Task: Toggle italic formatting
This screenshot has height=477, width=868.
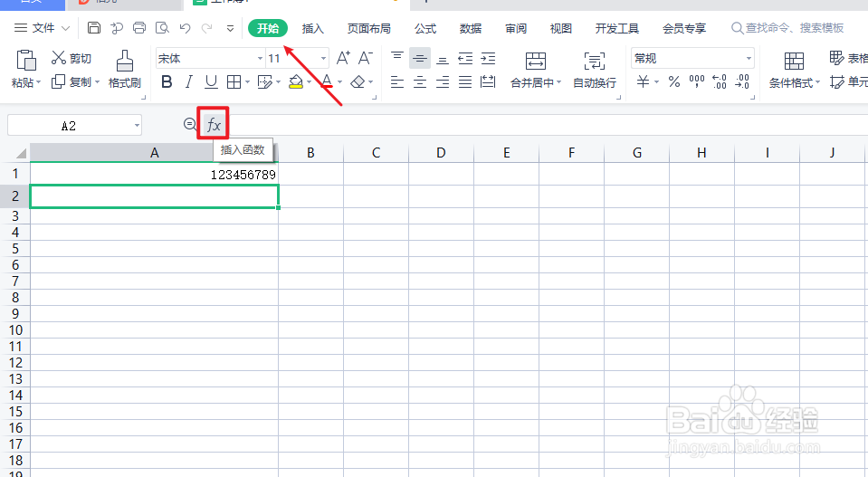Action: click(189, 81)
